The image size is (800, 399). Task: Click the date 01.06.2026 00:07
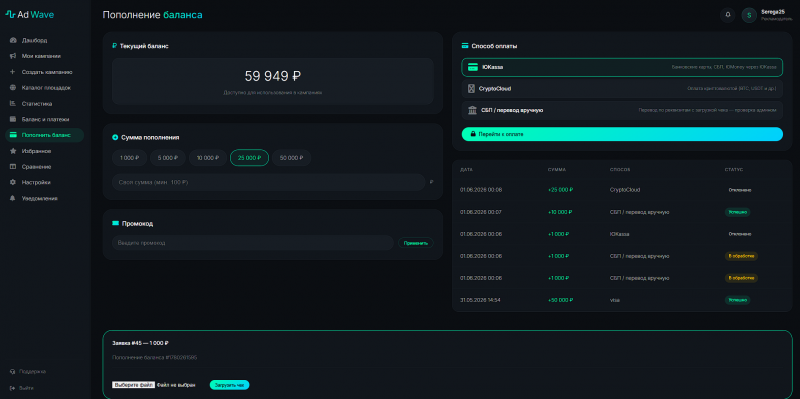[481, 212]
